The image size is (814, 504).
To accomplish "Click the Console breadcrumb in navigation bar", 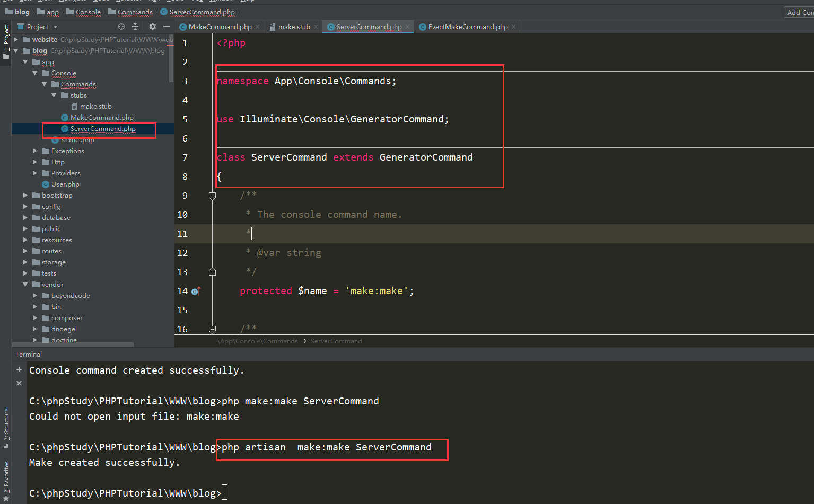I will (84, 12).
